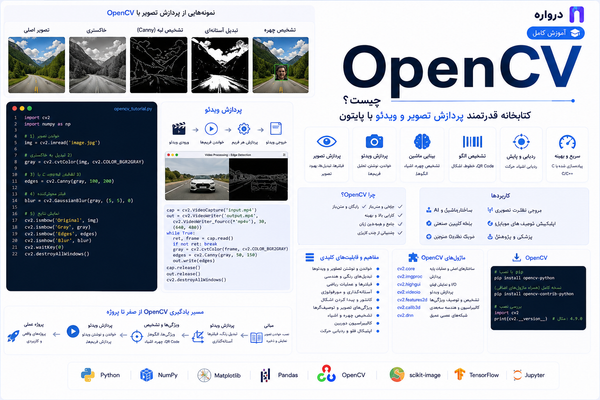600x400 pixels.
Task: Click the target icon on ردیابی و پایش card
Action: (521, 142)
